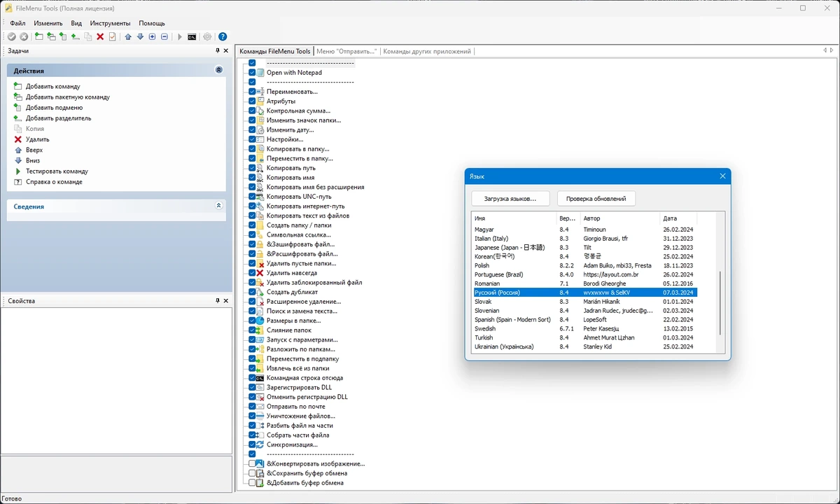840x504 pixels.
Task: Uncheck the Open with Notepad checkbox
Action: pos(252,73)
